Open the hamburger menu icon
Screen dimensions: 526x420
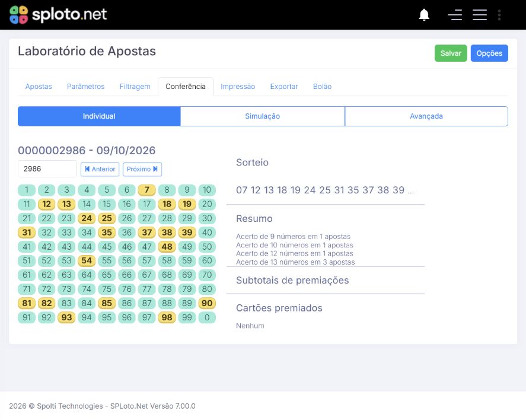(480, 15)
